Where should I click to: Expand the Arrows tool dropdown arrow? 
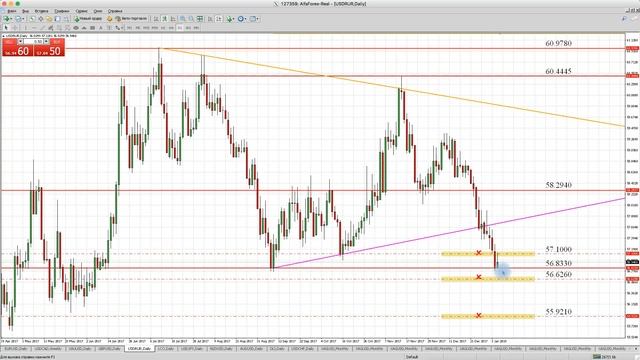tap(122, 28)
